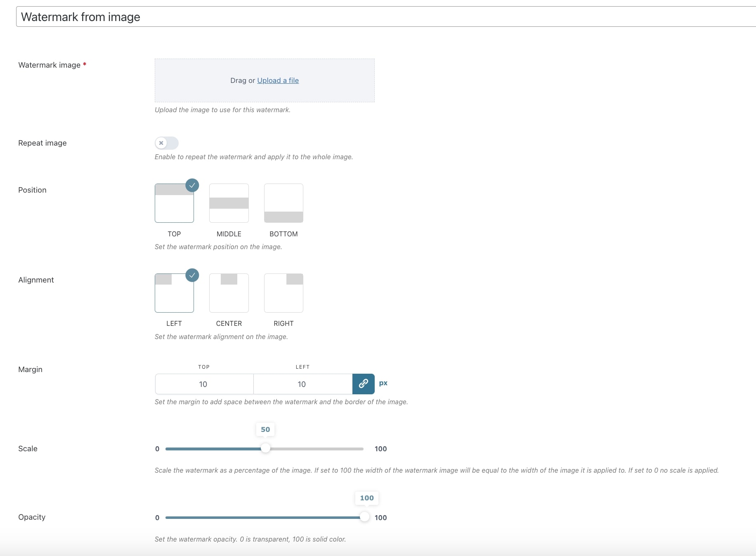The width and height of the screenshot is (756, 556).
Task: Click the px margin unit label
Action: [x=383, y=383]
